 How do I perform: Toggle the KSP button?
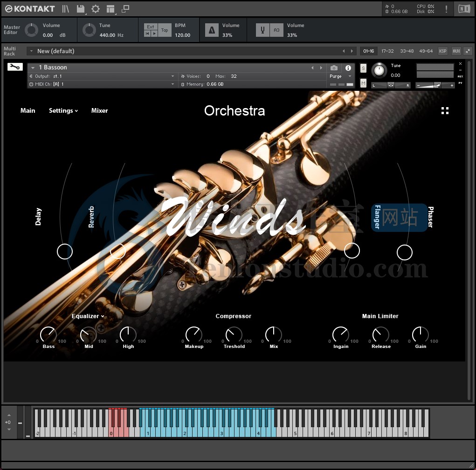(x=442, y=51)
